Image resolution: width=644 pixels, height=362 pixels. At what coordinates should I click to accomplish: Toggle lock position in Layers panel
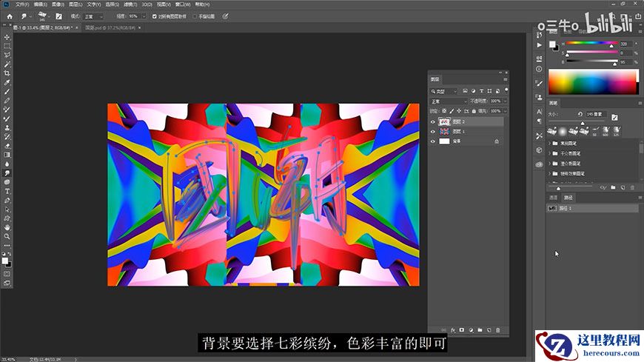[459, 111]
